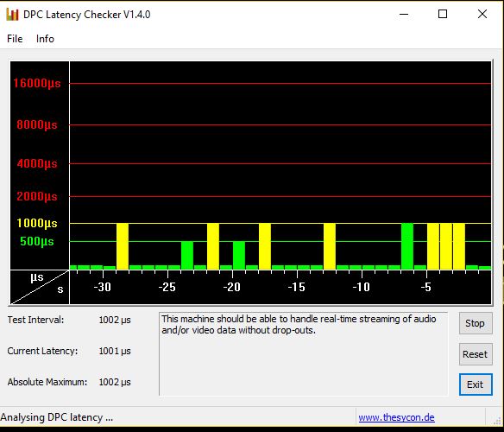The width and height of the screenshot is (504, 432).
Task: Click the Reset button
Action: (x=476, y=354)
